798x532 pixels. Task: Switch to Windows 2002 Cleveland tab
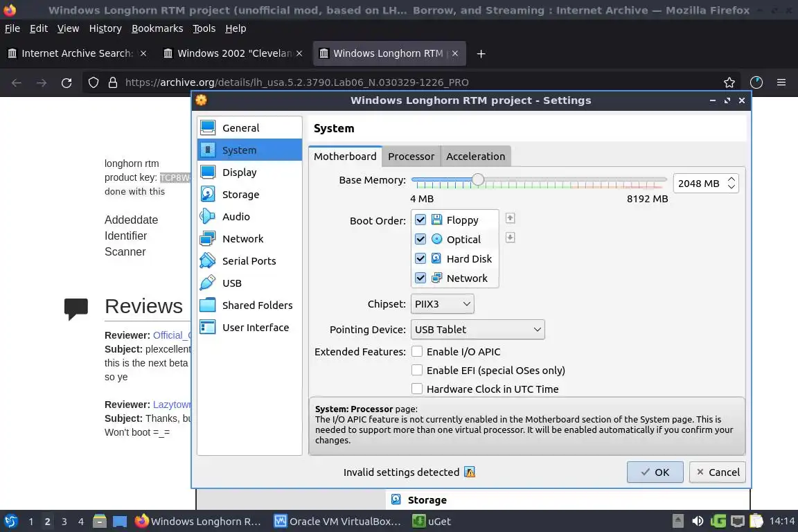[x=233, y=53]
